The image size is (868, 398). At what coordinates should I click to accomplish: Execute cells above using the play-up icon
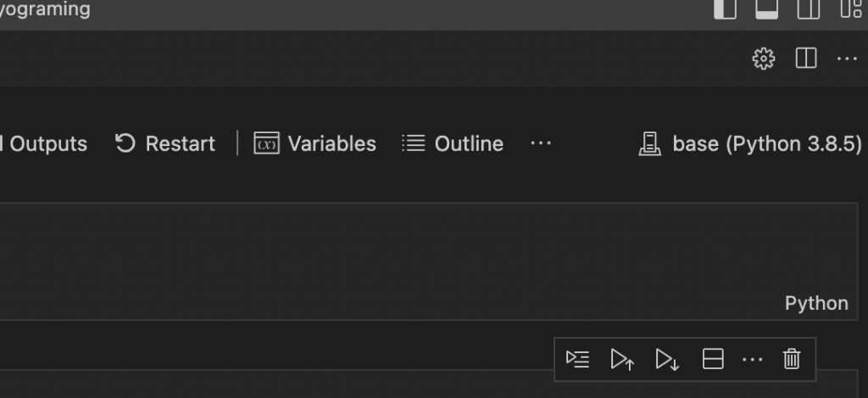tap(622, 359)
